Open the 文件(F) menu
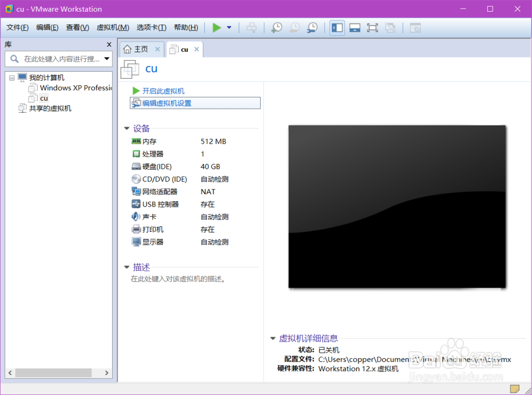532x395 pixels. 18,28
